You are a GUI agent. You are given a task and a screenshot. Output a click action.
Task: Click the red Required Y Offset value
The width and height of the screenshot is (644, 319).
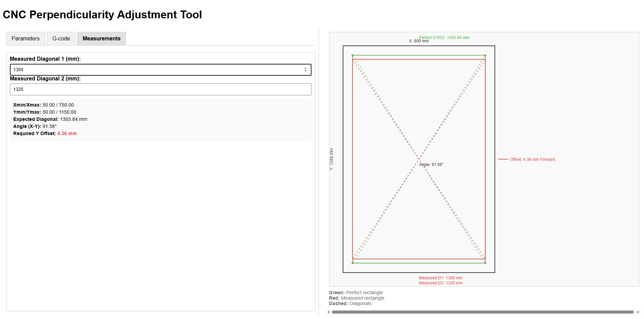[67, 134]
